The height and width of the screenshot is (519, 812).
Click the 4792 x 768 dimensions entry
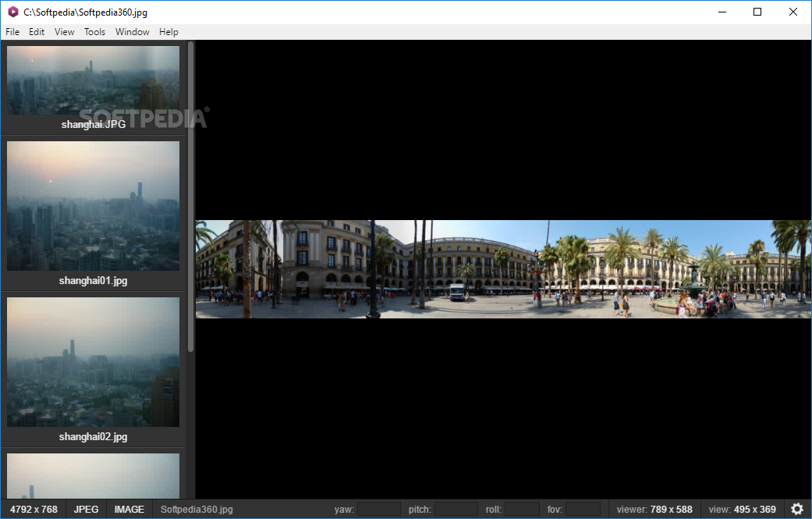[34, 509]
